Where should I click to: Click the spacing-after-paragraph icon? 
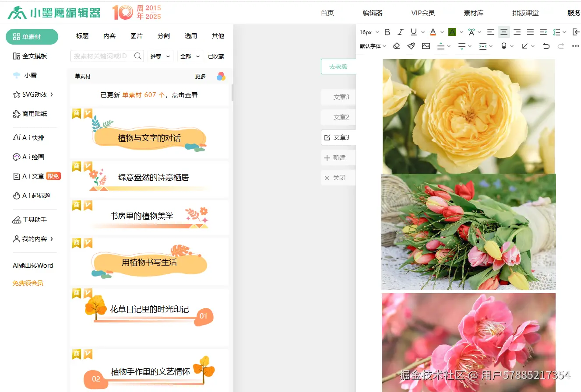pos(461,46)
